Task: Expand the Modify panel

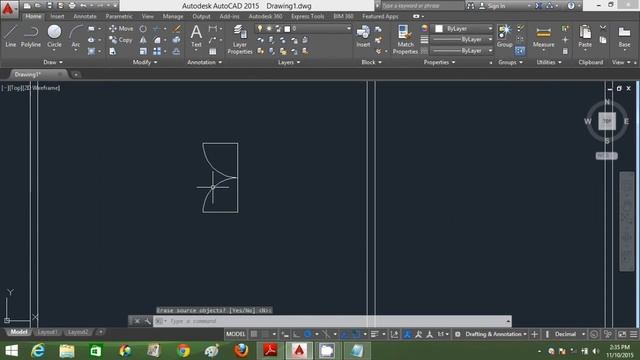Action: click(x=145, y=62)
